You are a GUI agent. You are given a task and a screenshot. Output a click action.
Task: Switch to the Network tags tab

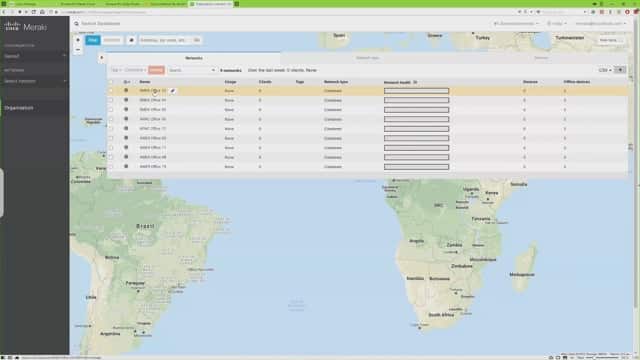(367, 58)
